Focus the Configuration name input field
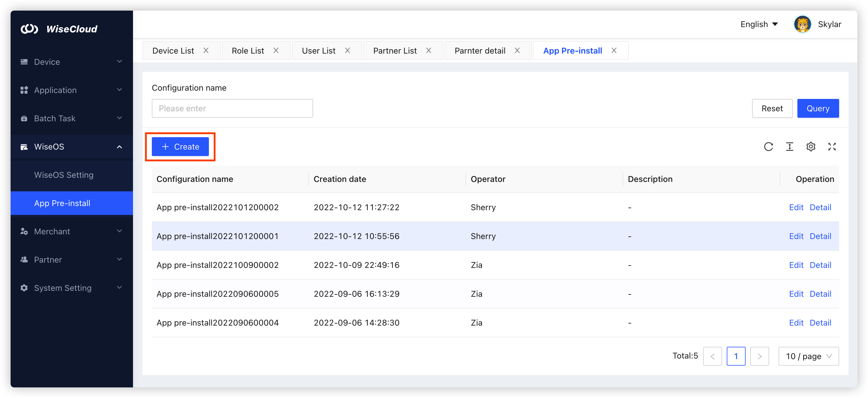868x398 pixels. pos(232,109)
